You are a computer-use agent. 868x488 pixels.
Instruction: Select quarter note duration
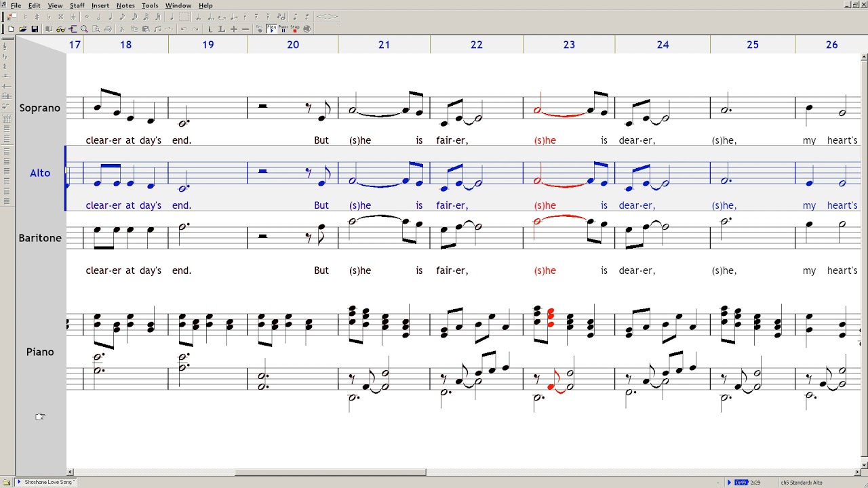point(111,16)
